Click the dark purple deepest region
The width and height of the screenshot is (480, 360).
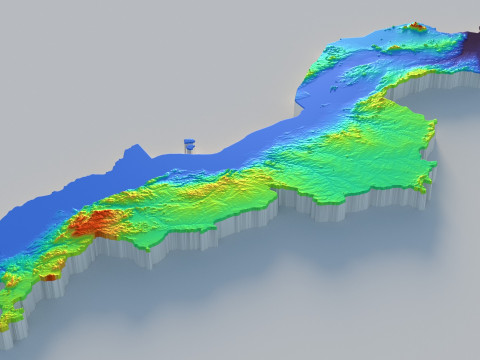pyautogui.click(x=471, y=48)
